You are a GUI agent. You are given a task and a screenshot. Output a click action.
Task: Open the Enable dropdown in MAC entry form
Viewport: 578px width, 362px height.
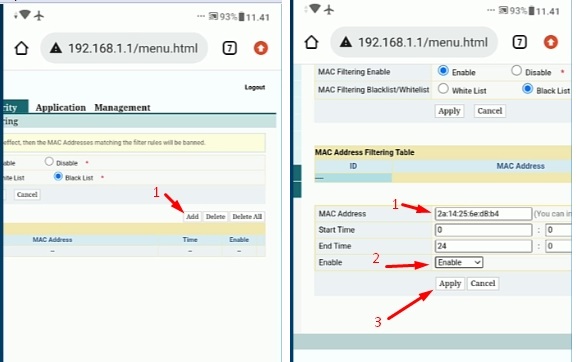coord(459,262)
